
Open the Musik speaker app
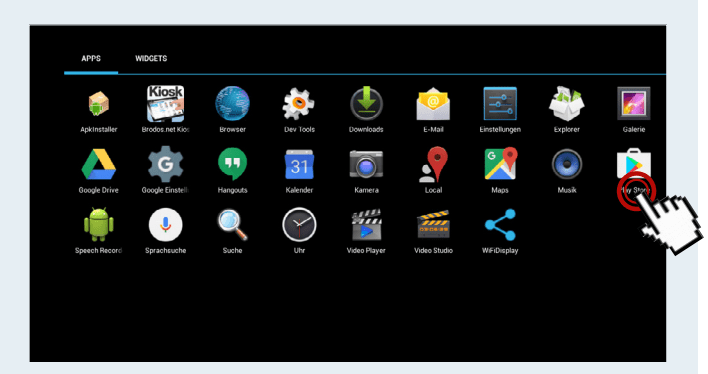tap(567, 164)
